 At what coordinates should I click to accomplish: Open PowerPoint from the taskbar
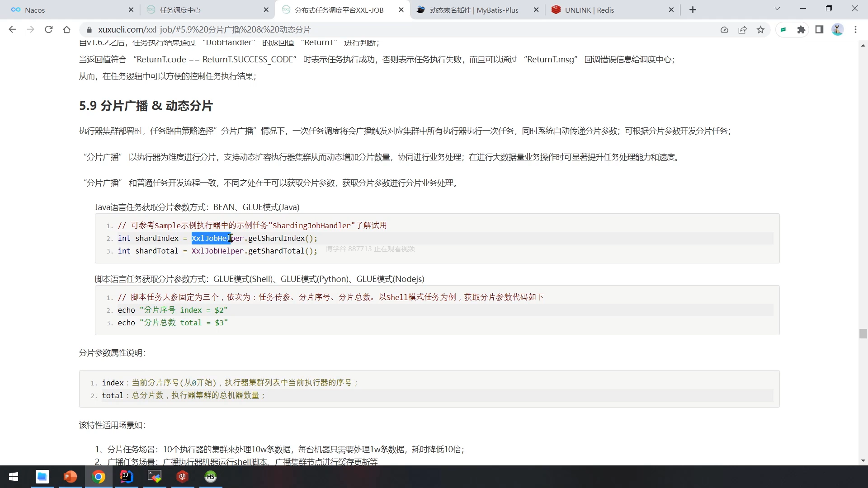pyautogui.click(x=70, y=477)
